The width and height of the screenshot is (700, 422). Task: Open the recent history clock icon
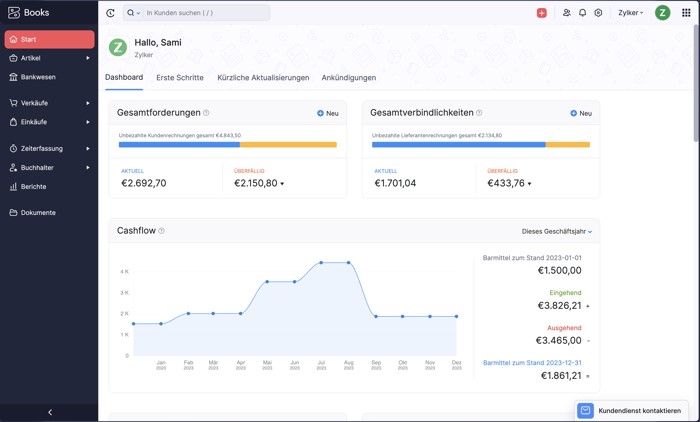pyautogui.click(x=110, y=13)
